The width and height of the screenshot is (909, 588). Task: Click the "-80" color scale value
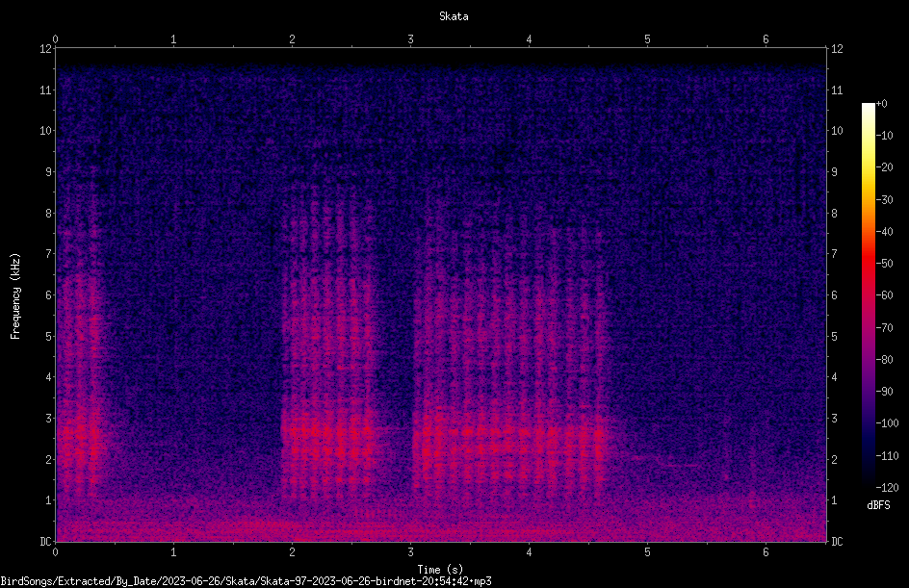[x=884, y=360]
